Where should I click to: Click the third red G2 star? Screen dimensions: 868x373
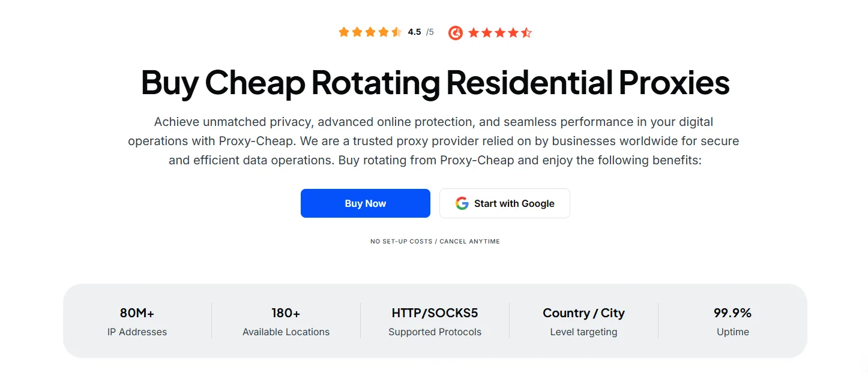pyautogui.click(x=500, y=32)
